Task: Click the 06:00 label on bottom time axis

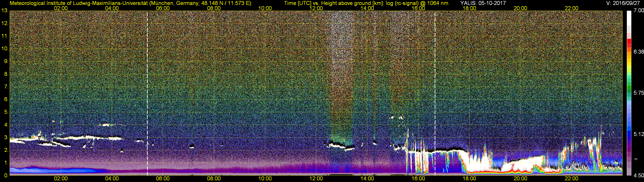Action: 163,179
